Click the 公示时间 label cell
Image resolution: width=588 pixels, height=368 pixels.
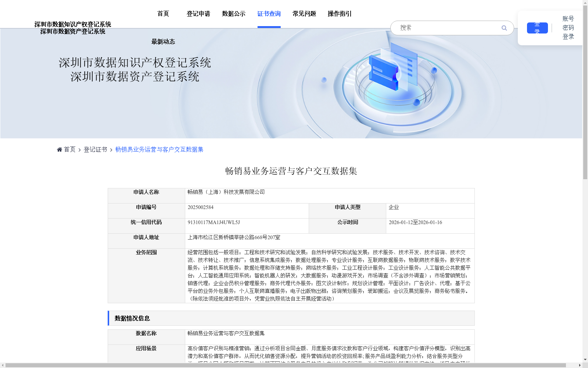pyautogui.click(x=348, y=226)
